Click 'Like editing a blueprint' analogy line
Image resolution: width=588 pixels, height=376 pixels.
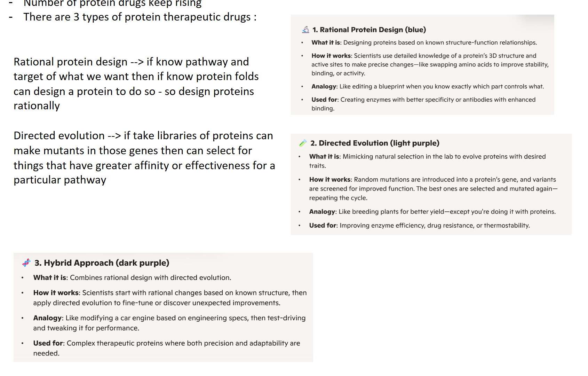pos(428,86)
